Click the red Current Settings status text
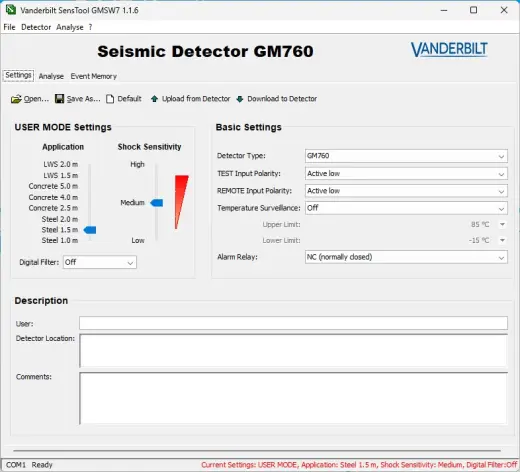Screen dimensions: 520x472 pos(359,465)
